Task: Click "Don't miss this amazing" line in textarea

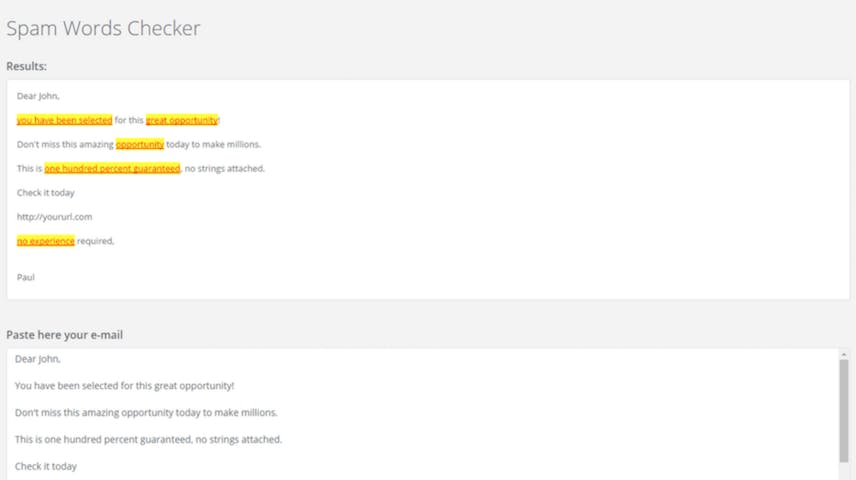Action: (x=146, y=412)
